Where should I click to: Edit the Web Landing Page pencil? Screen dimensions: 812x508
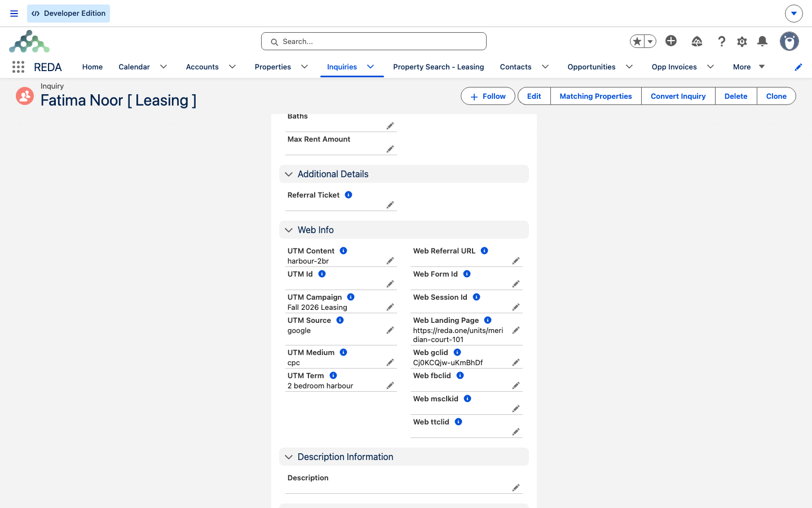516,330
